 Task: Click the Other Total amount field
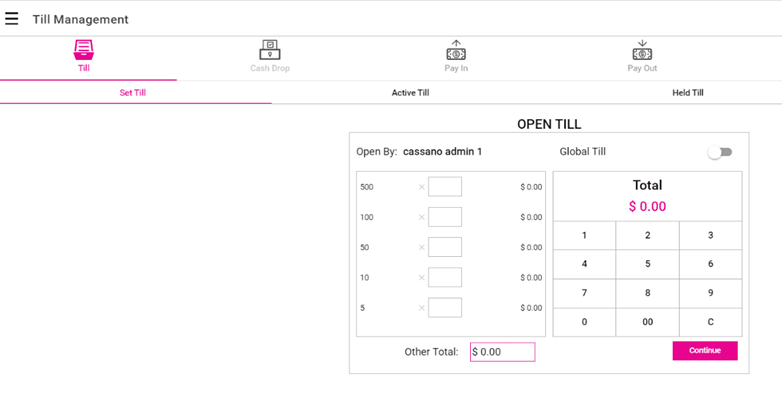coord(502,352)
